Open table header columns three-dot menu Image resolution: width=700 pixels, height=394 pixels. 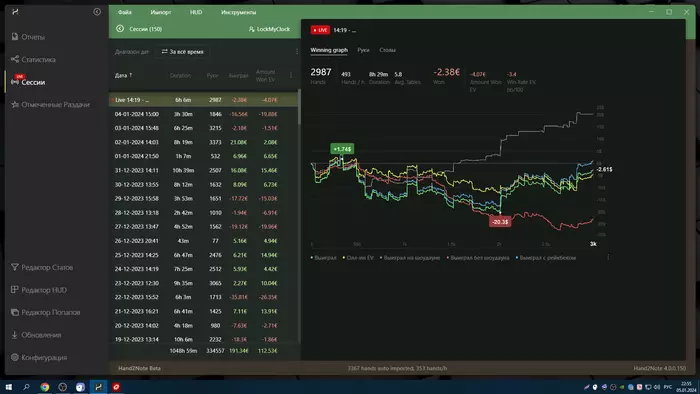(291, 75)
